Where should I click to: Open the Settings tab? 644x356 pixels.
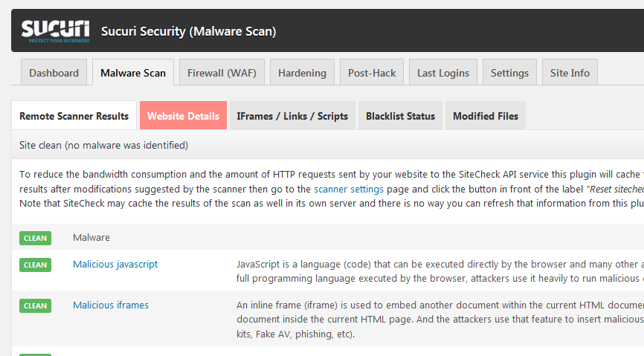[x=509, y=73]
